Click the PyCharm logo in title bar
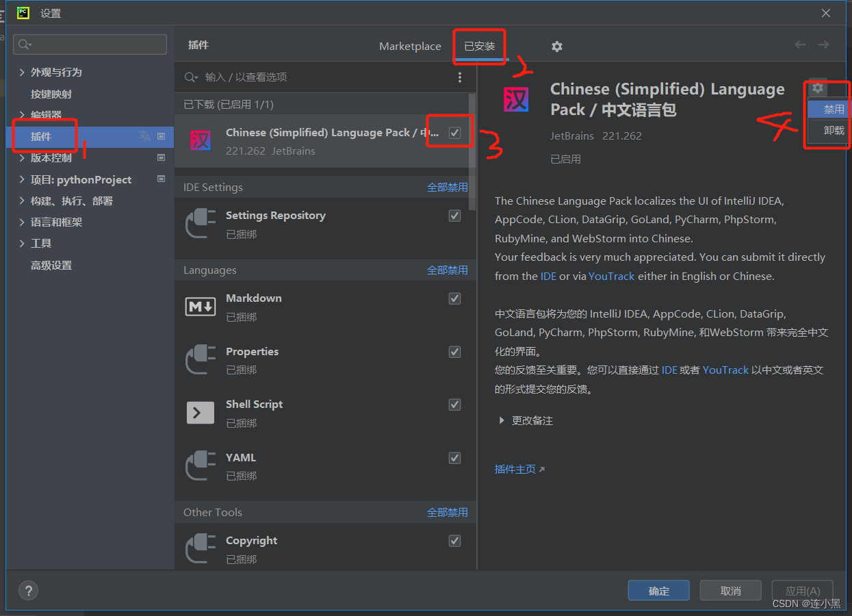 pyautogui.click(x=23, y=12)
